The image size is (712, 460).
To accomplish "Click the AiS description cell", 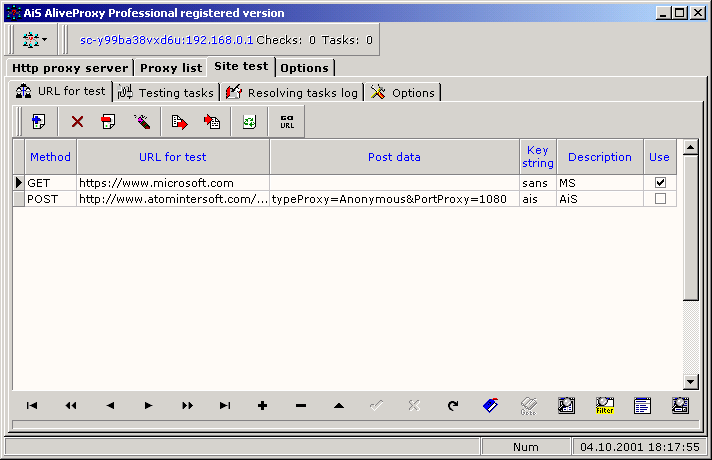I will 600,198.
